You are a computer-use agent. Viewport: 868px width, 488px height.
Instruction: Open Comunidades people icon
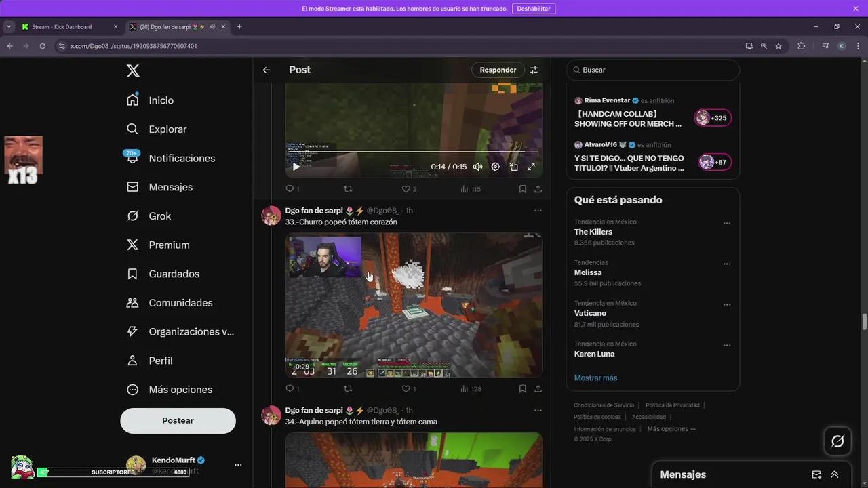(133, 303)
